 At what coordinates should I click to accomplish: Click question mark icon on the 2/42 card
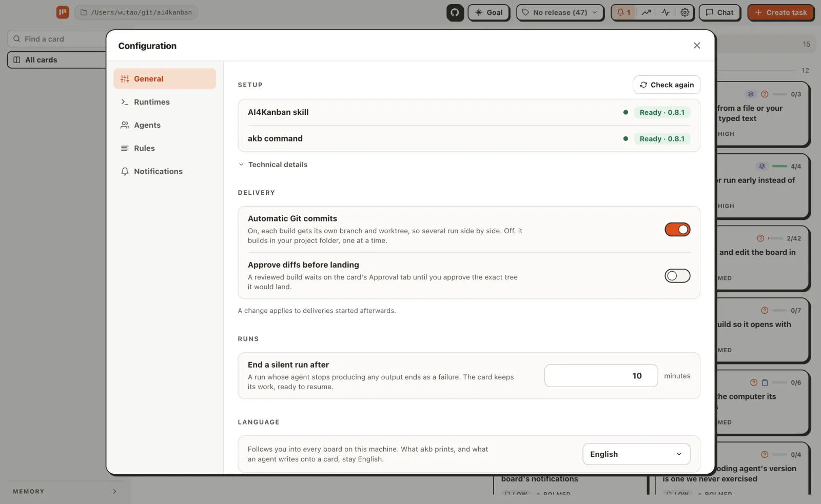760,238
